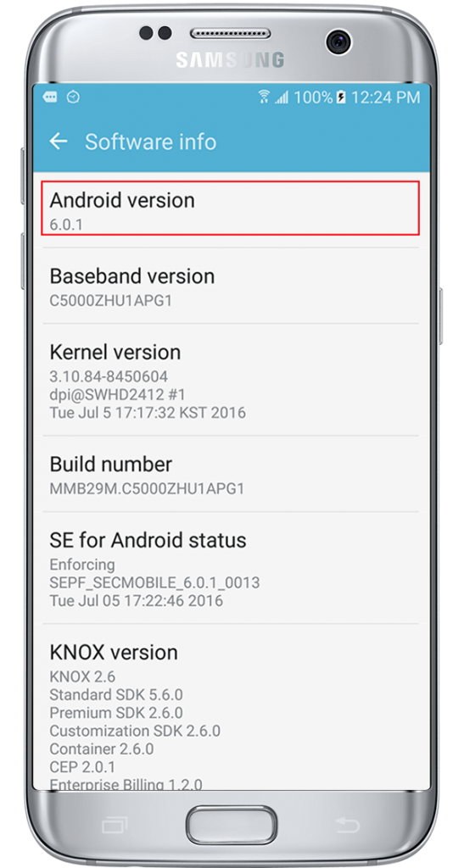Tap the alarm clock status icon
464x868 pixels.
(x=73, y=97)
